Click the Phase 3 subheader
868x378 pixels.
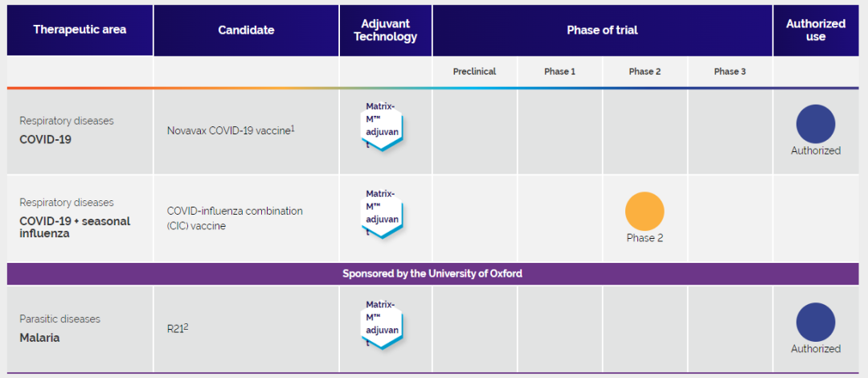pyautogui.click(x=730, y=72)
